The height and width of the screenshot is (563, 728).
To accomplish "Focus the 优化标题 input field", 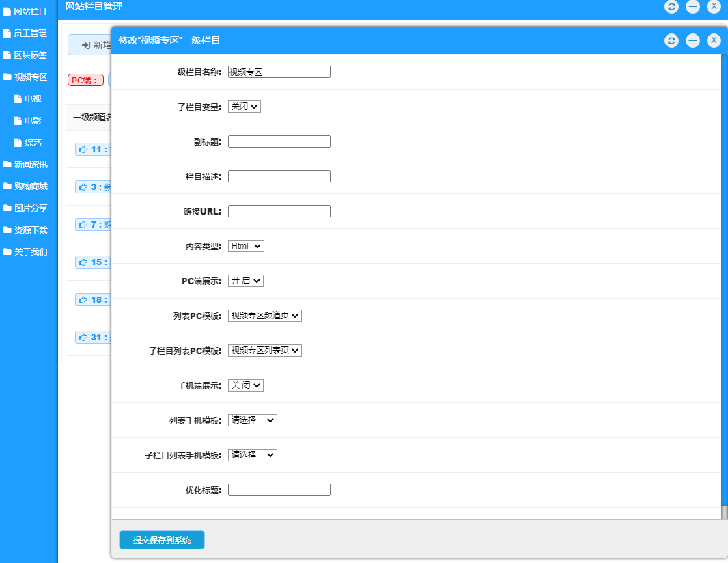I will point(279,490).
